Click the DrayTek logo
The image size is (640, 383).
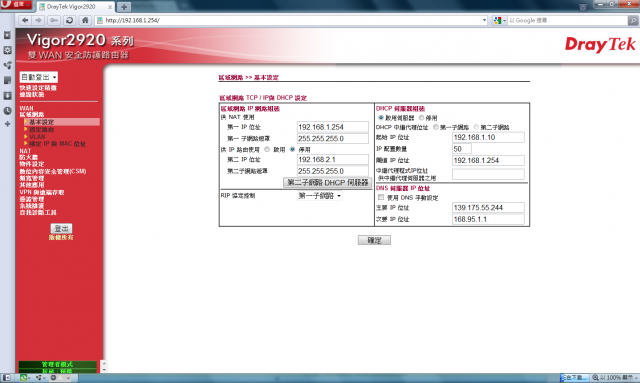(600, 44)
